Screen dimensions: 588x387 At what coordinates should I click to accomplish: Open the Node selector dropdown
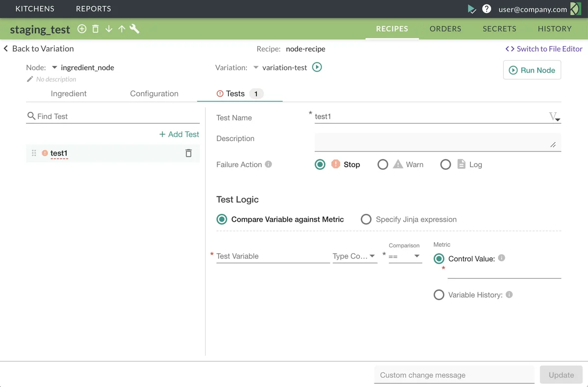pos(55,68)
